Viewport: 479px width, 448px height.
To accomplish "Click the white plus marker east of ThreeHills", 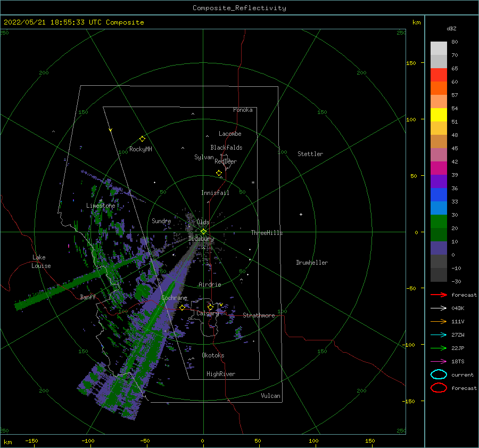I will (301, 214).
